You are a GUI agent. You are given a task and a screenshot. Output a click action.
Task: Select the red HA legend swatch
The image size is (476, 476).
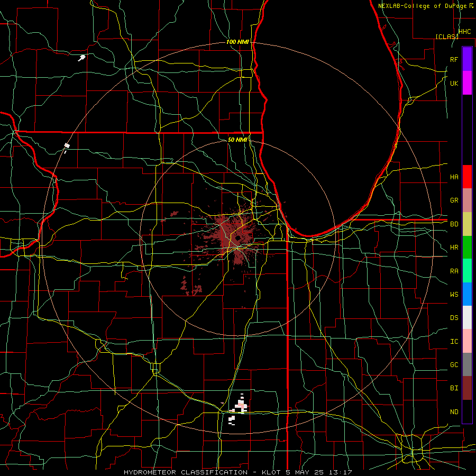pyautogui.click(x=467, y=177)
